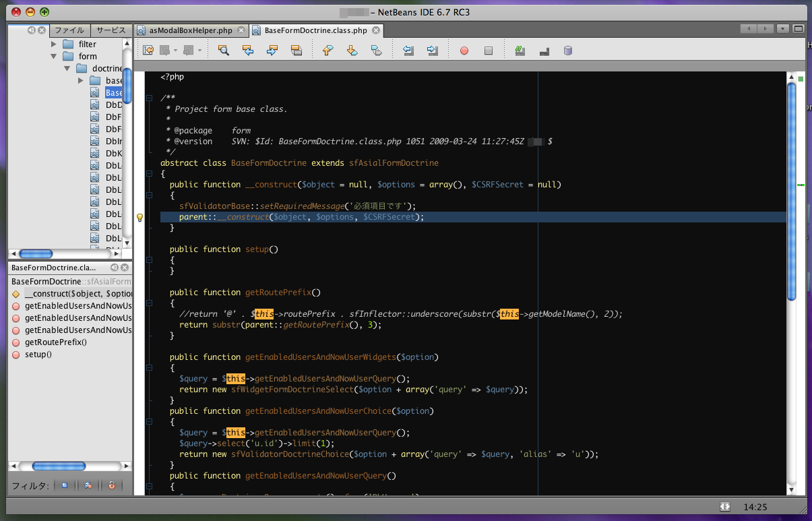Click the Navigator horizontal scrollbar thumb
This screenshot has height=521, width=812.
59,466
